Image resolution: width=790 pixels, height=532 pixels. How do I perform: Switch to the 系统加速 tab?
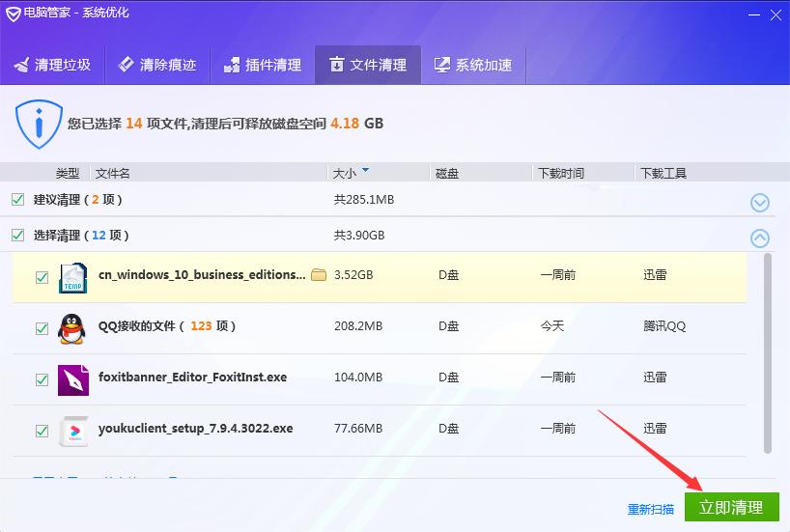click(x=473, y=65)
